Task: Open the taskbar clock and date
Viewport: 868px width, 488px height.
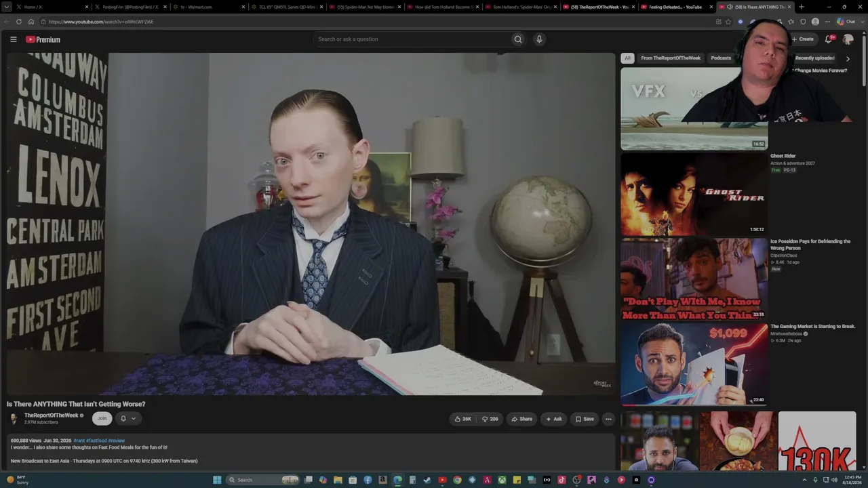Action: [x=852, y=480]
